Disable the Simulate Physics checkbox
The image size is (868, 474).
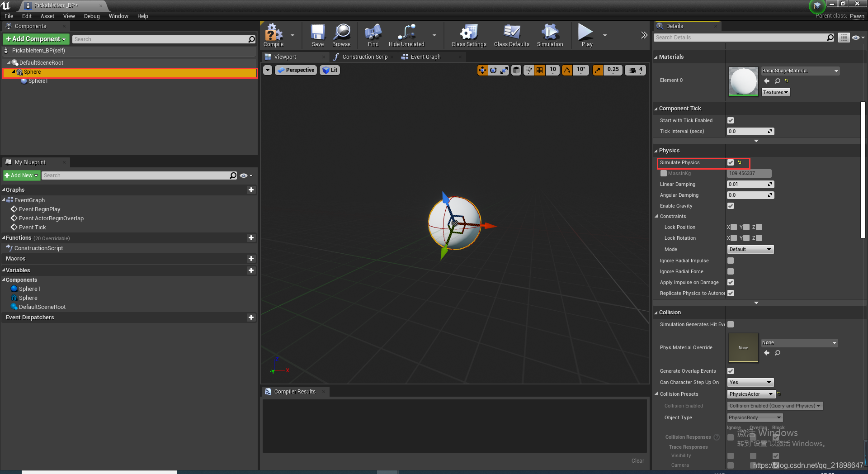point(731,162)
